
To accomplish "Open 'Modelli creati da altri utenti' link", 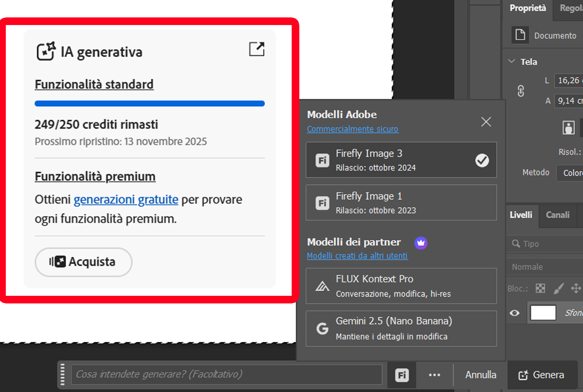I will (357, 256).
